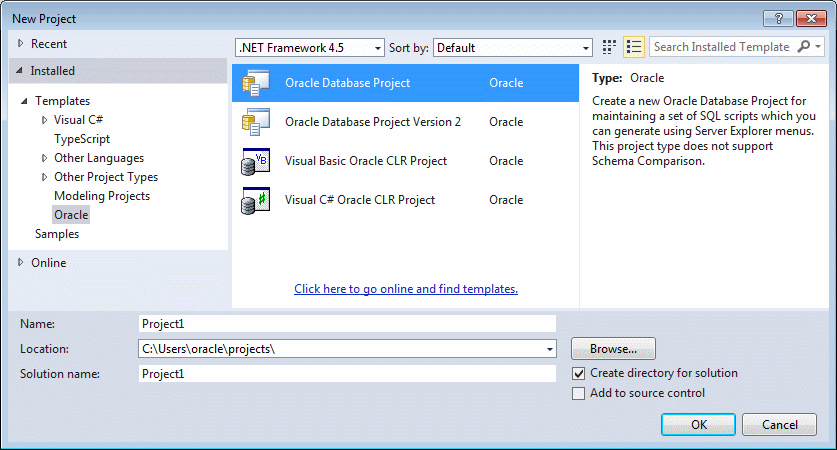The height and width of the screenshot is (450, 837).
Task: Select the Samples category
Action: click(x=57, y=234)
